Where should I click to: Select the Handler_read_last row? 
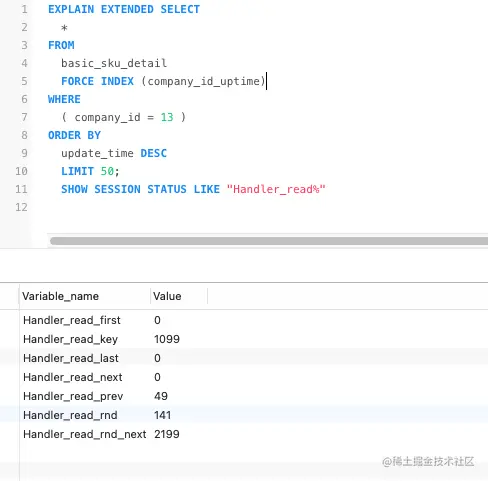244,358
